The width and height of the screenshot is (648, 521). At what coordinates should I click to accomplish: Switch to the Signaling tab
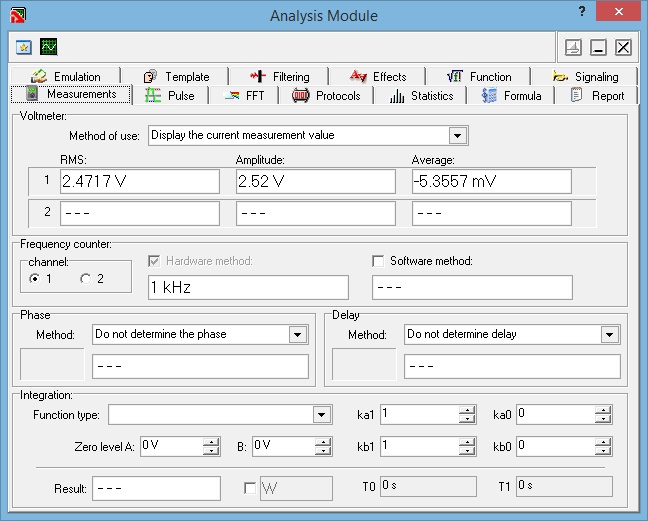point(586,76)
